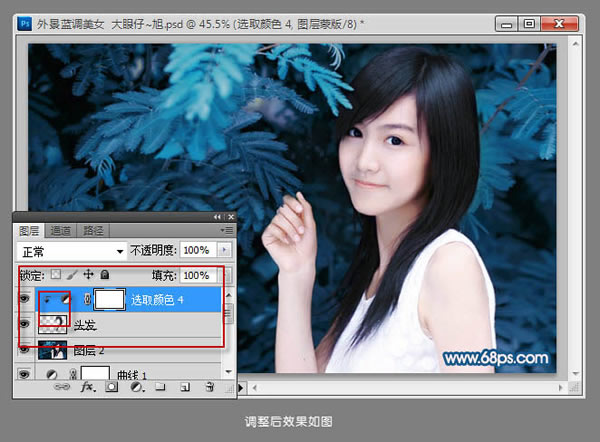
Task: Toggle lock transparent pixels
Action: point(56,275)
